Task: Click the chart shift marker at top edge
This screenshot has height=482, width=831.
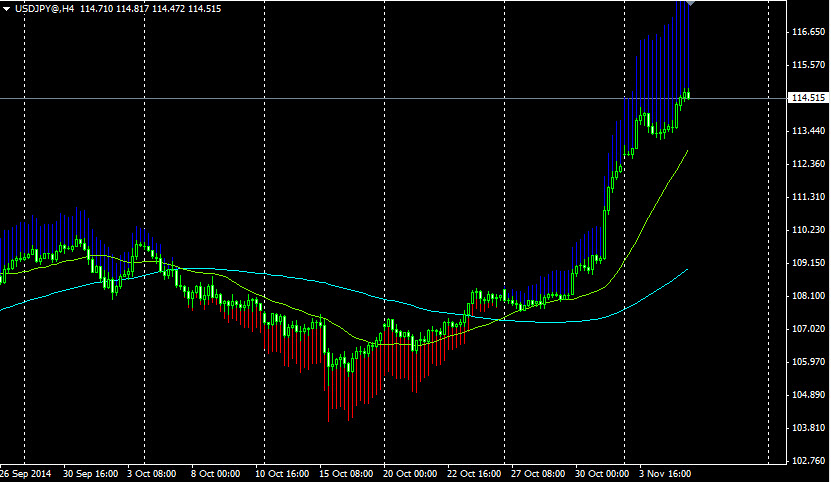Action: coord(690,3)
